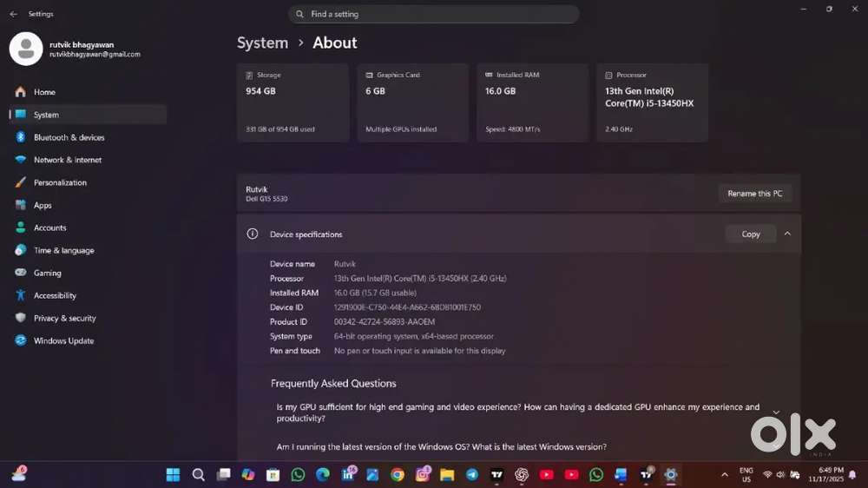Expand the GPU FAQ question chevron
The height and width of the screenshot is (488, 868).
click(776, 412)
